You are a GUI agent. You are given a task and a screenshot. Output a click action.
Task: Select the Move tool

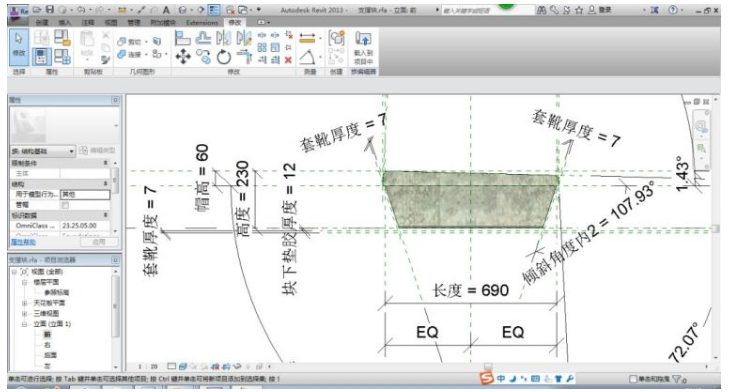coord(183,57)
